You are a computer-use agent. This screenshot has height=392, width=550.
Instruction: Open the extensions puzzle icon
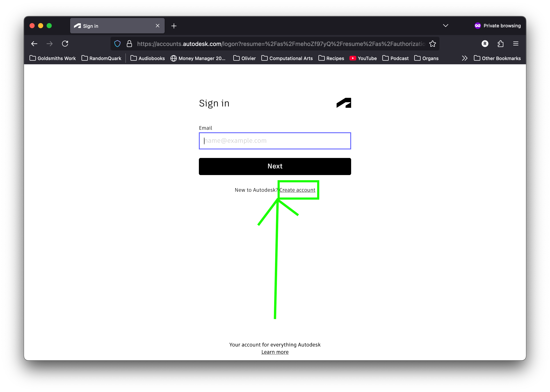500,44
